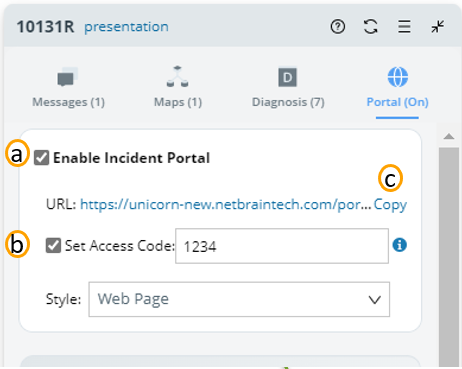462x369 pixels.
Task: Click the access code input field
Action: tap(282, 246)
